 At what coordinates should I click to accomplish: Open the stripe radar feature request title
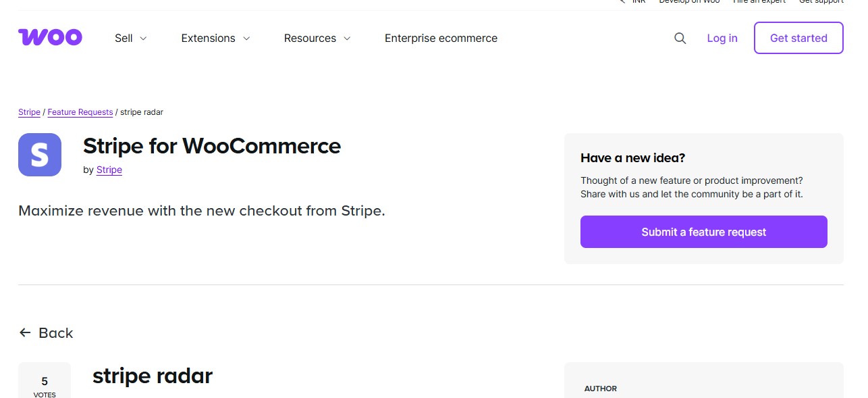(152, 376)
